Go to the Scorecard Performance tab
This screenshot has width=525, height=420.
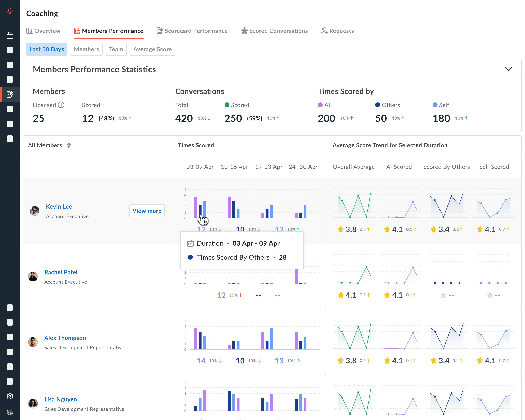coord(192,31)
